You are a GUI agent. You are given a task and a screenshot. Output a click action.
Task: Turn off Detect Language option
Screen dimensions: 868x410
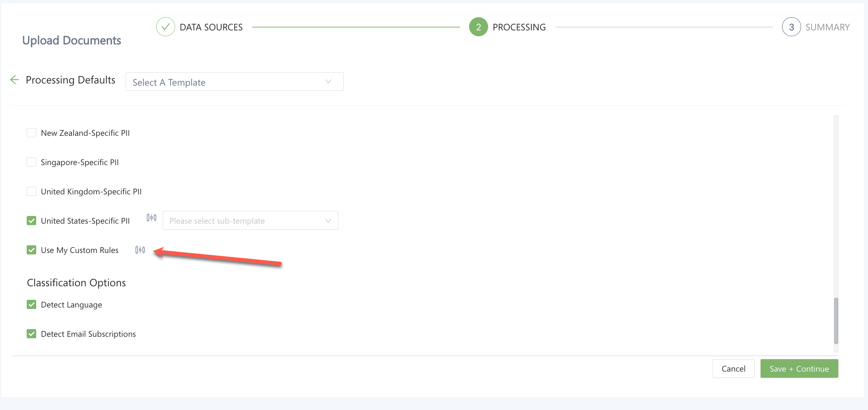31,305
